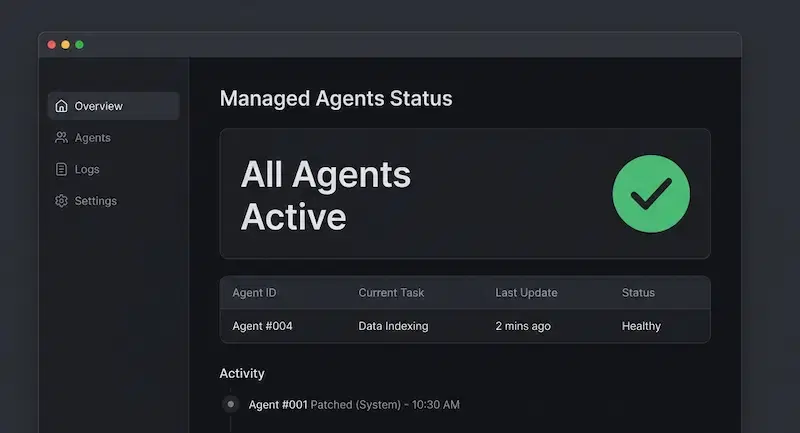
Task: Click the Agent ID column header
Action: [x=254, y=293]
